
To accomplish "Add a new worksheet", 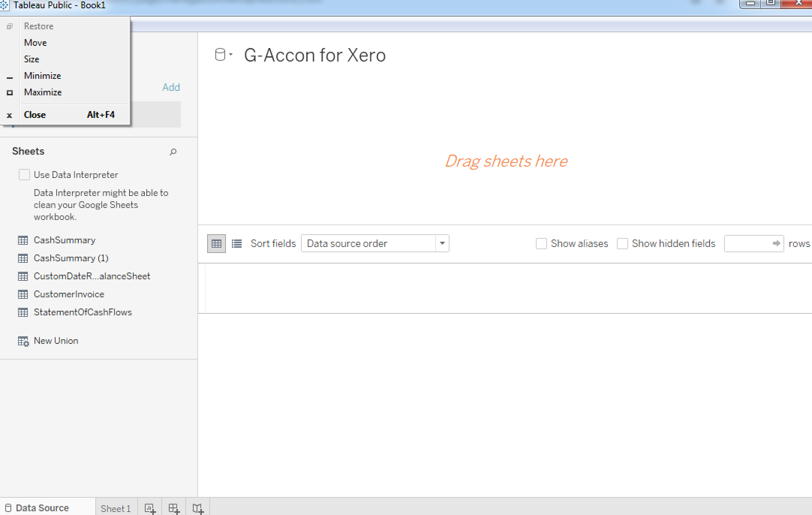I will (150, 508).
